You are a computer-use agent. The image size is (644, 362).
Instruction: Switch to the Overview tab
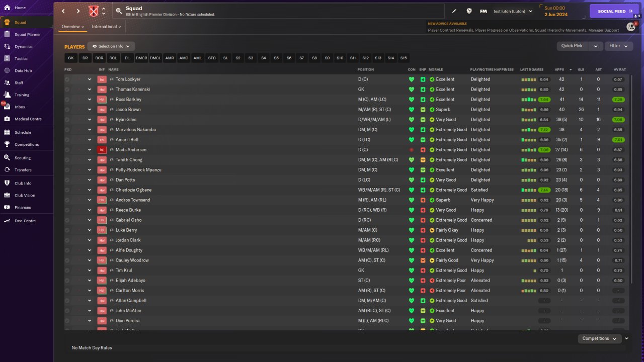pos(72,27)
